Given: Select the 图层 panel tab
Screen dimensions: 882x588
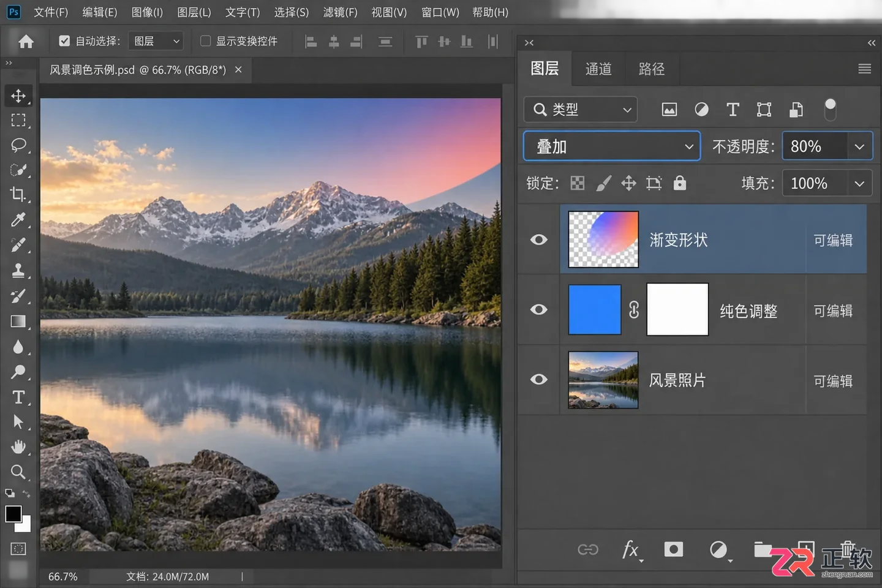Looking at the screenshot, I should 545,69.
